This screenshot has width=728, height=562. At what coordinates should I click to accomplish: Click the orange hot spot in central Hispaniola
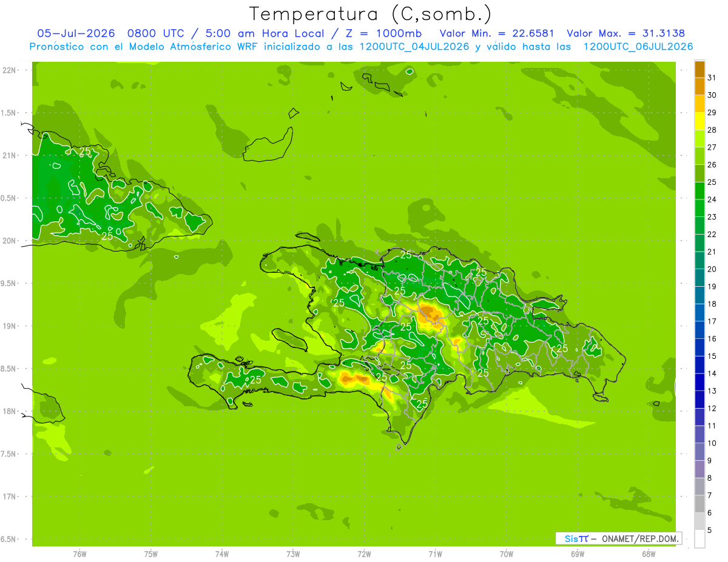pyautogui.click(x=430, y=313)
